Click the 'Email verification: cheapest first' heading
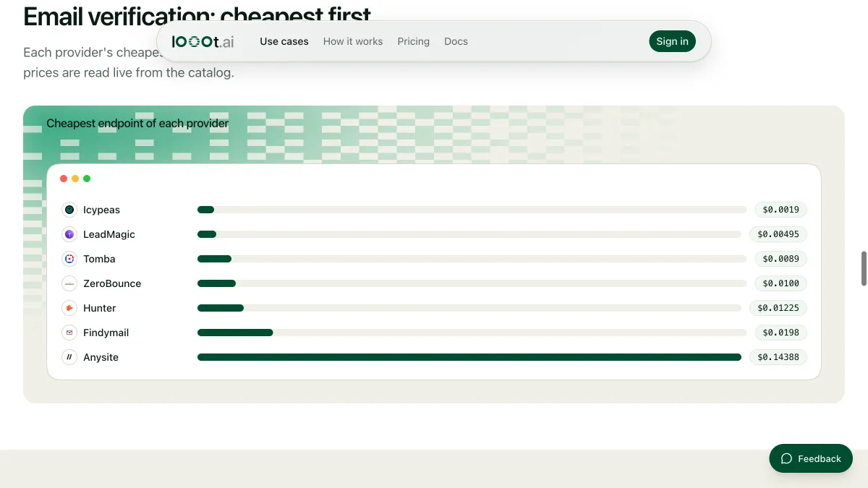The image size is (868, 488). point(197,15)
